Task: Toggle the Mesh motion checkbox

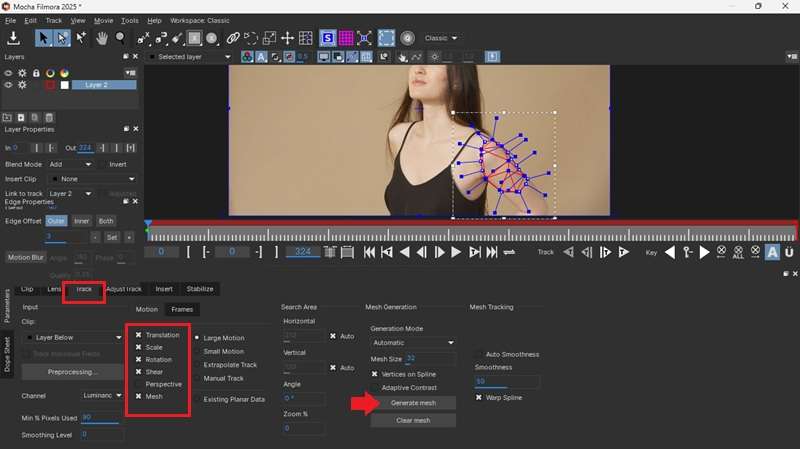Action: coord(138,396)
